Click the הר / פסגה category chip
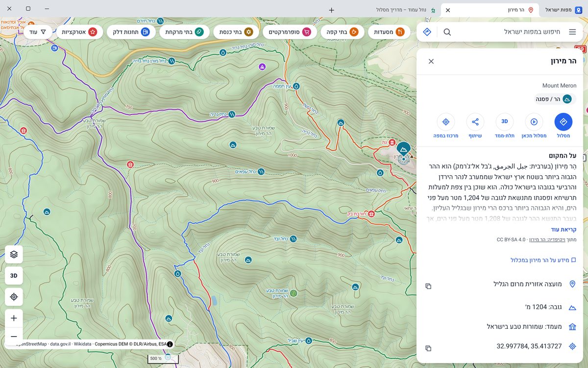588x368 pixels. [554, 99]
